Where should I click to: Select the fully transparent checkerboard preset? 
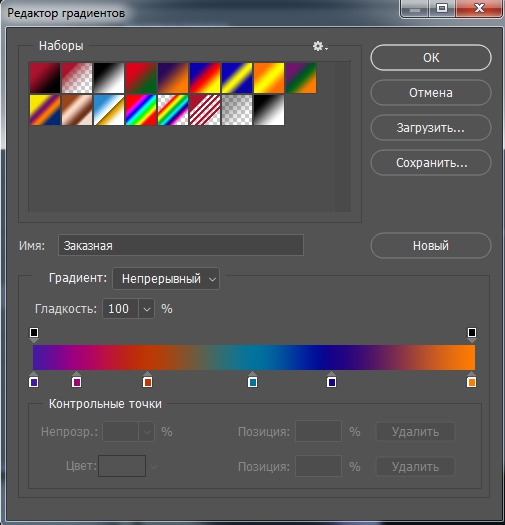tap(237, 110)
